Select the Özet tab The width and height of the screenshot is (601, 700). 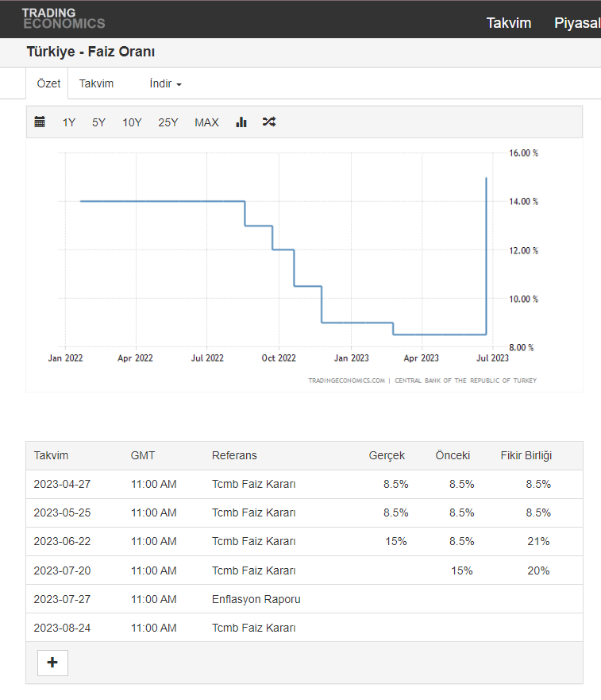tap(48, 84)
